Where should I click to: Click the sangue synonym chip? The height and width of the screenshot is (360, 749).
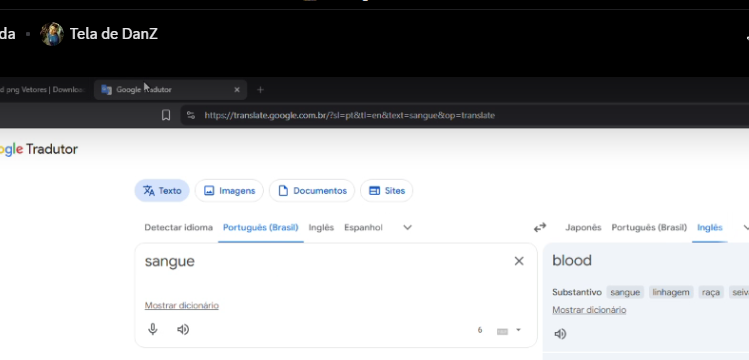[x=625, y=292]
